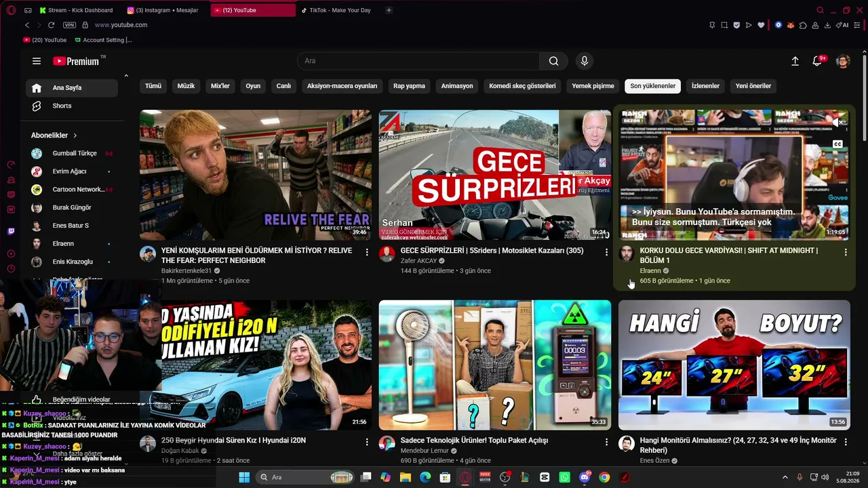Click the YouTube search input field
Viewport: 868px width, 488px height.
[418, 61]
